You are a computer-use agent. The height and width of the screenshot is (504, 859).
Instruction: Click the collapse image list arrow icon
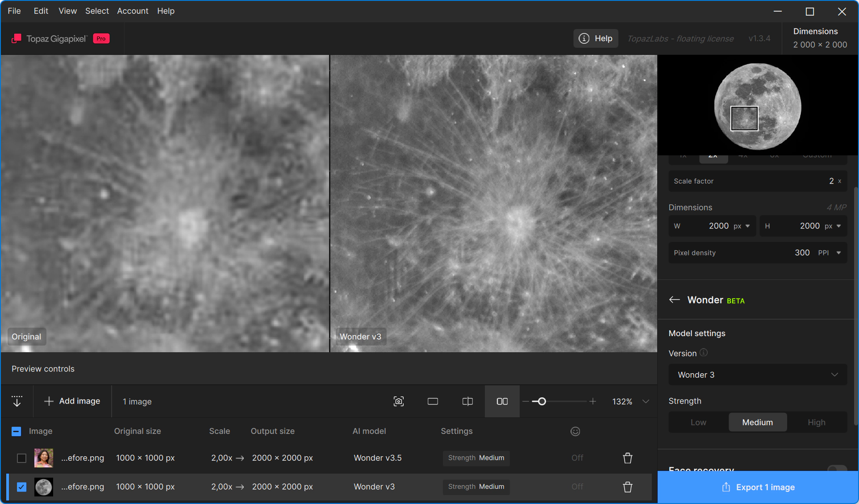click(17, 401)
